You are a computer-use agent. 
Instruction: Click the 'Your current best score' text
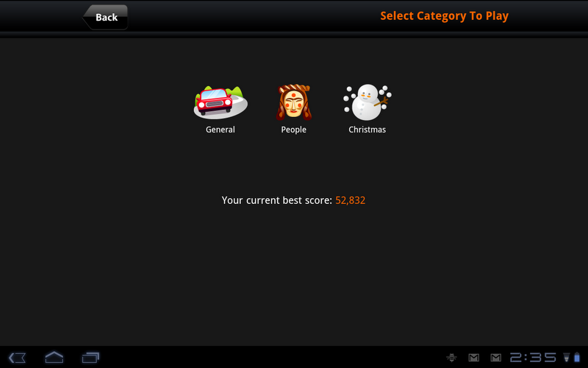[x=277, y=200]
